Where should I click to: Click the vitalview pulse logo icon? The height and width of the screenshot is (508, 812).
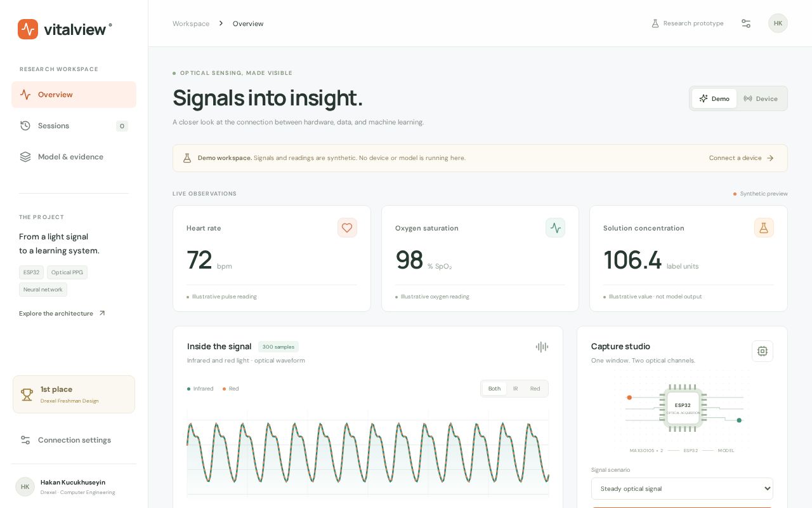(28, 29)
